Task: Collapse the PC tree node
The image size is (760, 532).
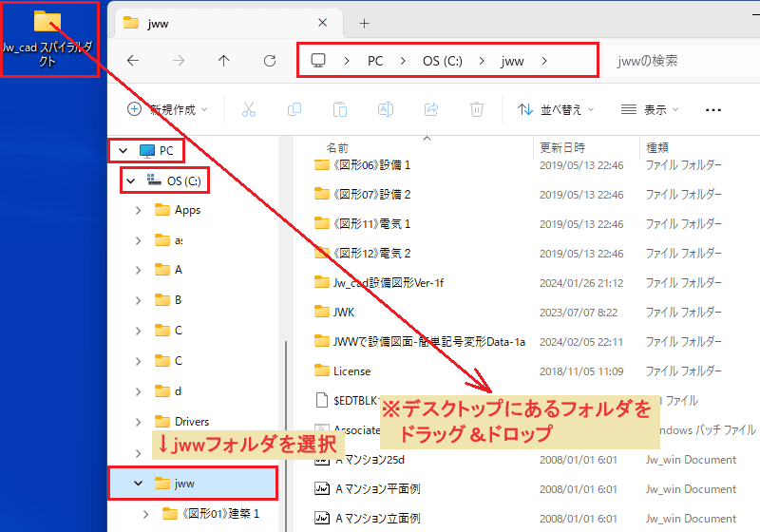Action: (x=123, y=151)
